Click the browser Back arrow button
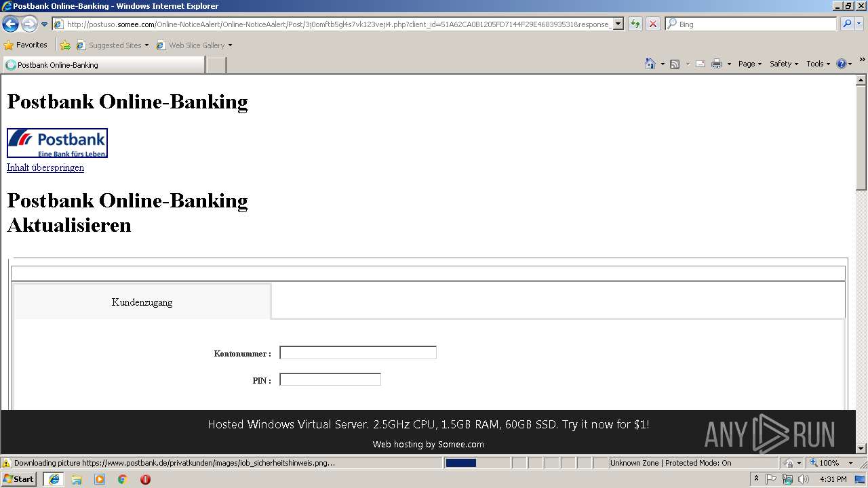868x488 pixels. [10, 24]
